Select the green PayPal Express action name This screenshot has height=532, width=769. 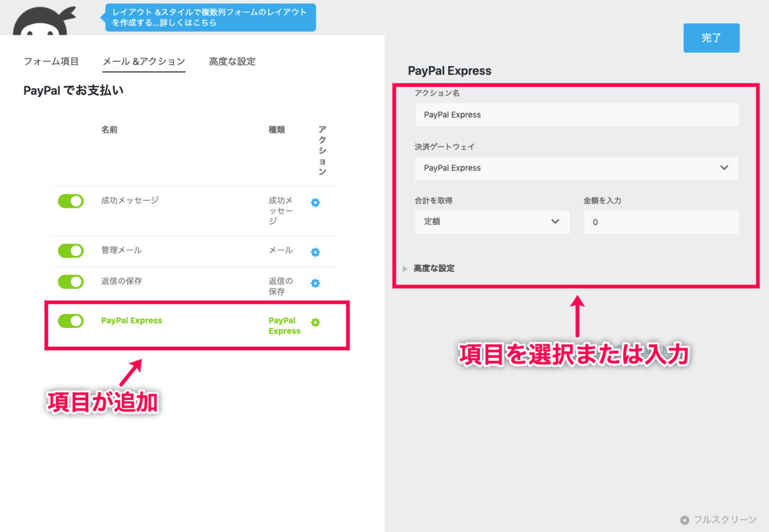click(132, 320)
